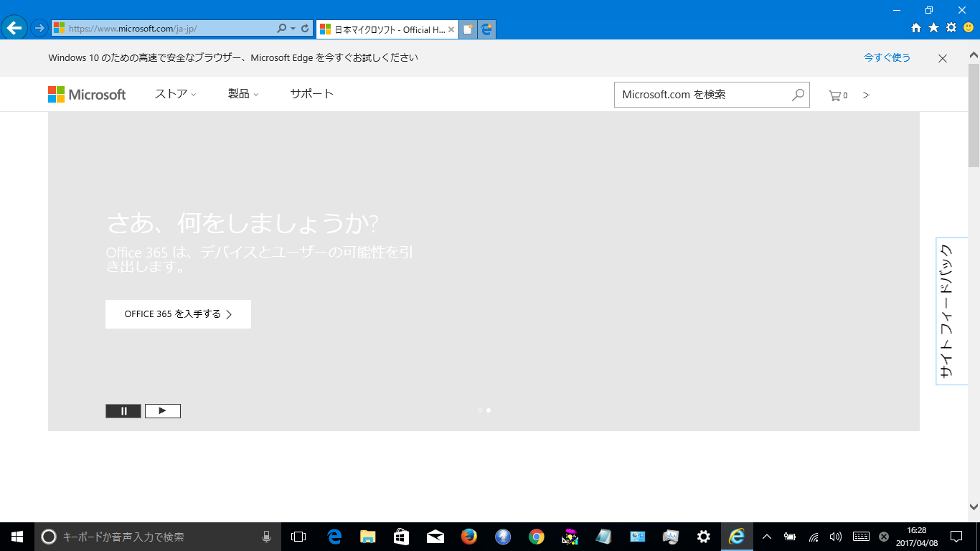Launch Microsoft Edge from the taskbar
The height and width of the screenshot is (551, 980).
[x=334, y=537]
